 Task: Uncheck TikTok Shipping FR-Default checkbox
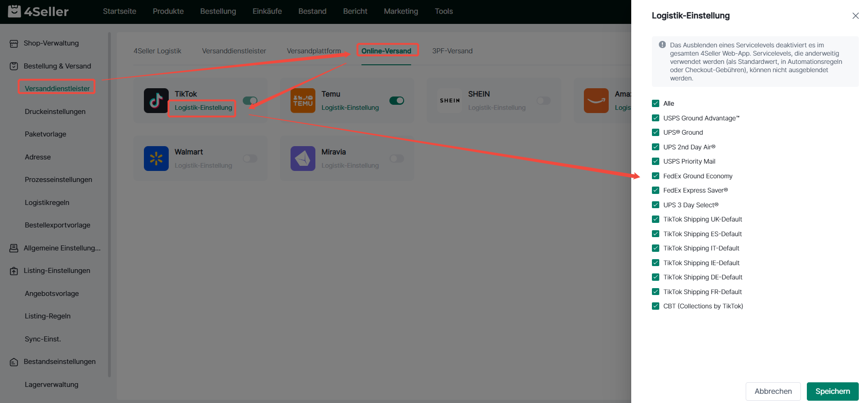point(656,292)
